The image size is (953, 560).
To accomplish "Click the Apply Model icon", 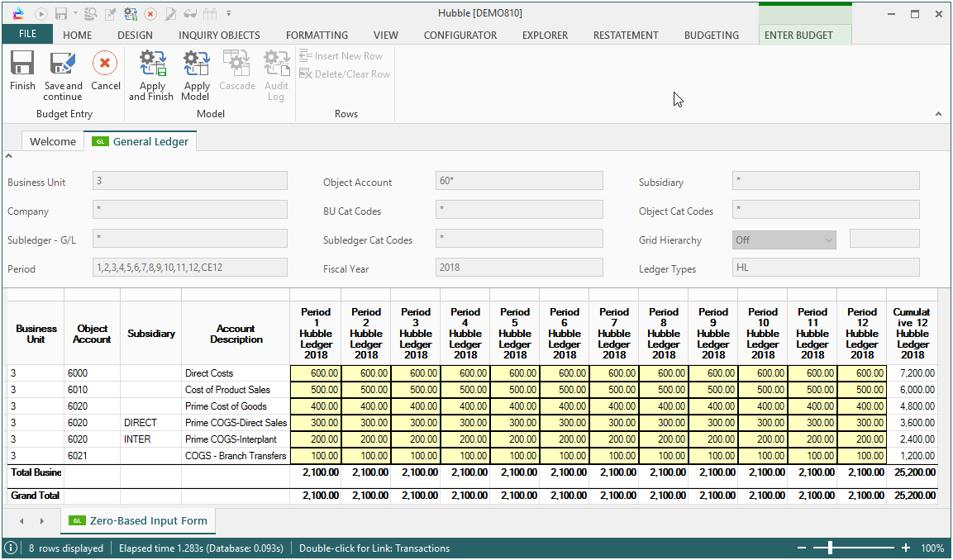I will (197, 64).
